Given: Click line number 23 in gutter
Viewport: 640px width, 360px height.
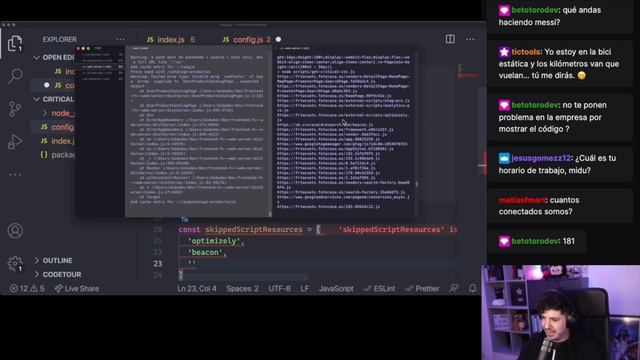Looking at the screenshot, I should [x=158, y=264].
